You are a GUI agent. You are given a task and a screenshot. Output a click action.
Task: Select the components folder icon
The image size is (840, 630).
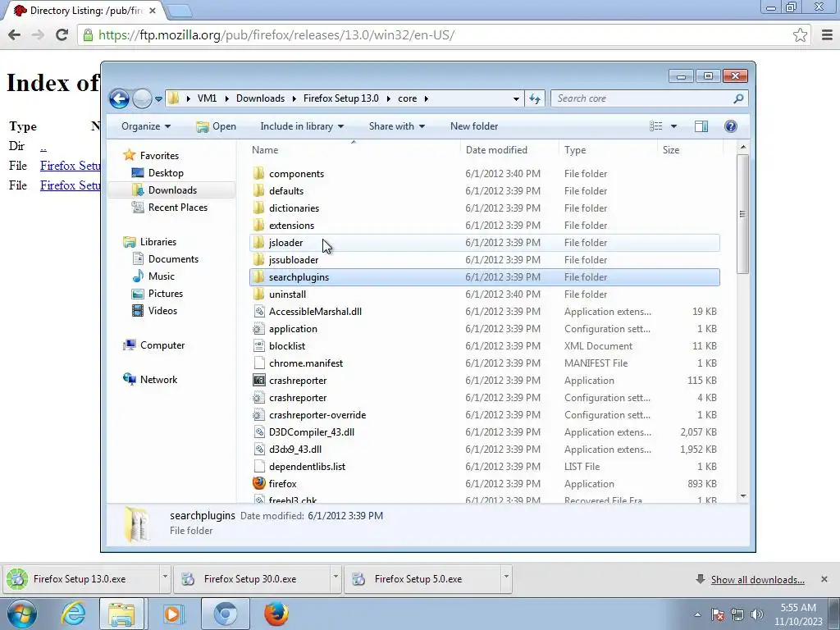coord(258,173)
